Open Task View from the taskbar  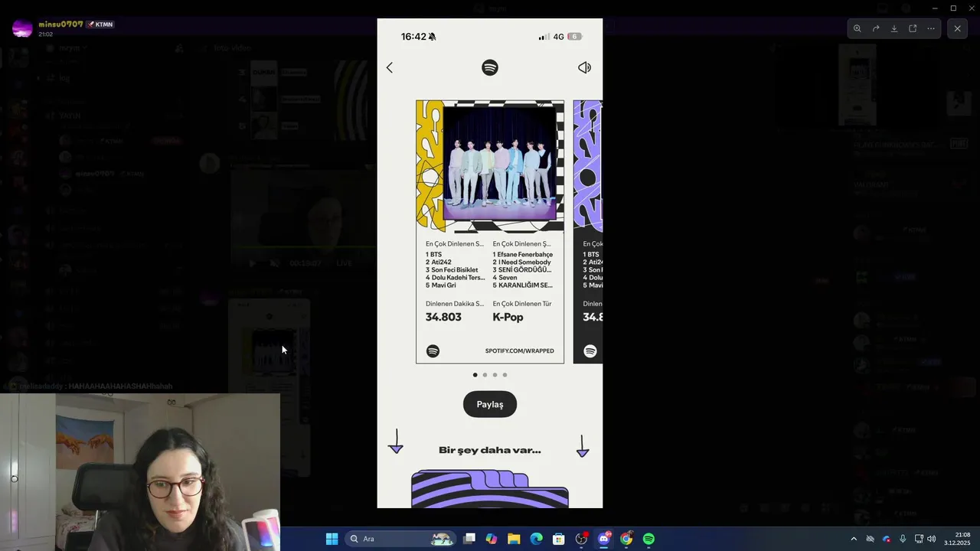tap(469, 539)
